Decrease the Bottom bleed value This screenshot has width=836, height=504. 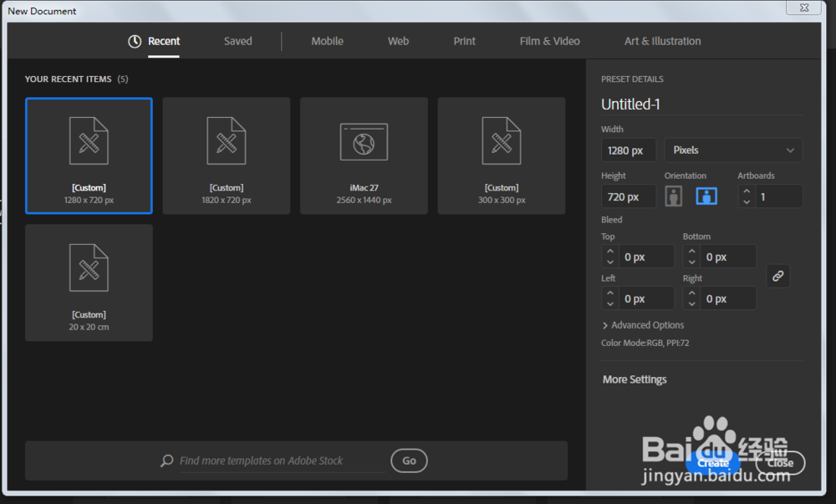tap(692, 262)
